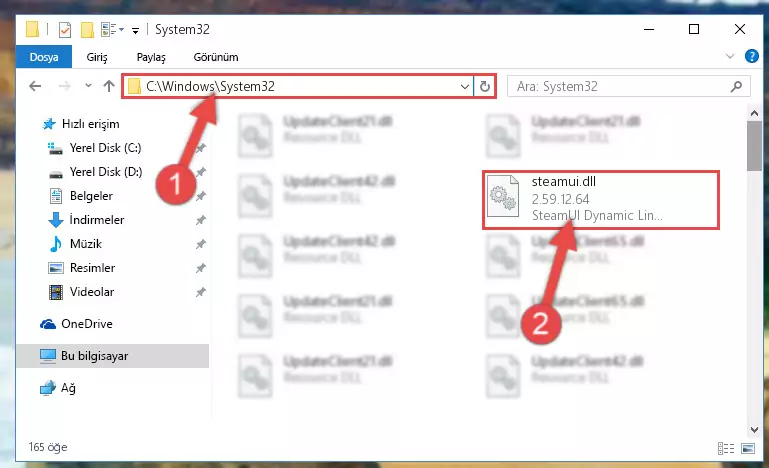This screenshot has width=769, height=468.
Task: Switch to details view layout icon
Action: pos(726,448)
